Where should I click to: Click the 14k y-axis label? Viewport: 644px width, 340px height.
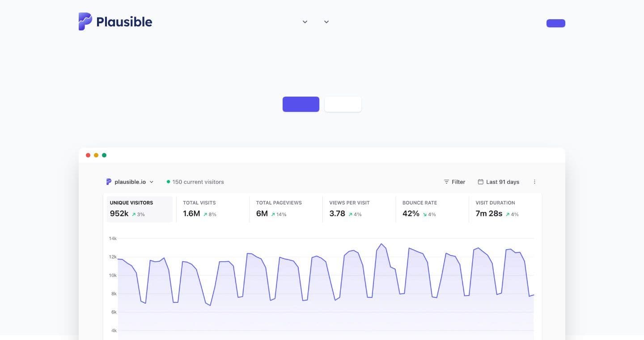pos(113,238)
